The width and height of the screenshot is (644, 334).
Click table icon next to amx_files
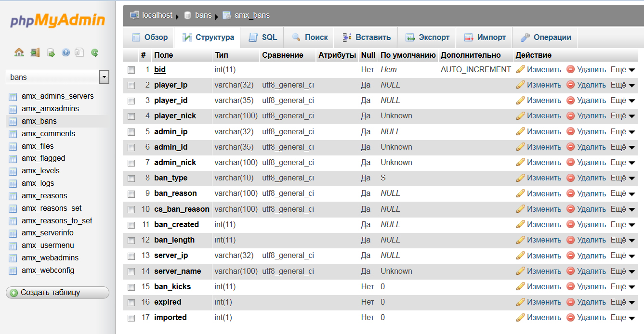[13, 146]
